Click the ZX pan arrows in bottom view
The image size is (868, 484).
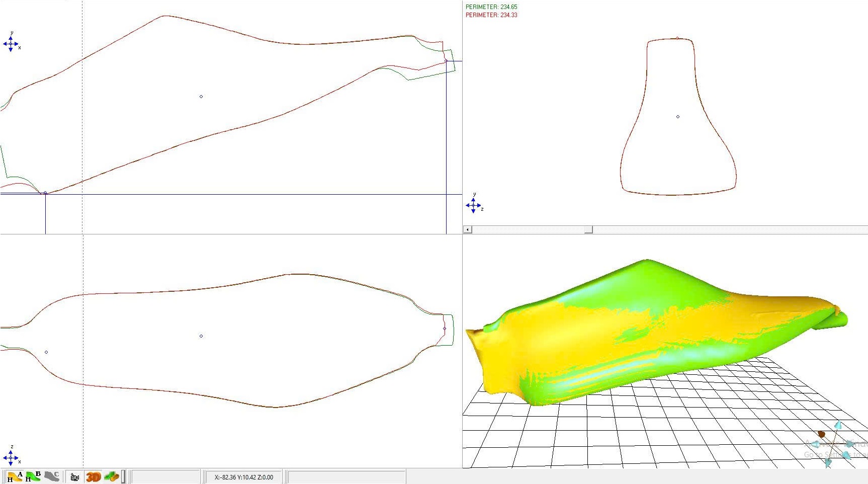pos(11,458)
